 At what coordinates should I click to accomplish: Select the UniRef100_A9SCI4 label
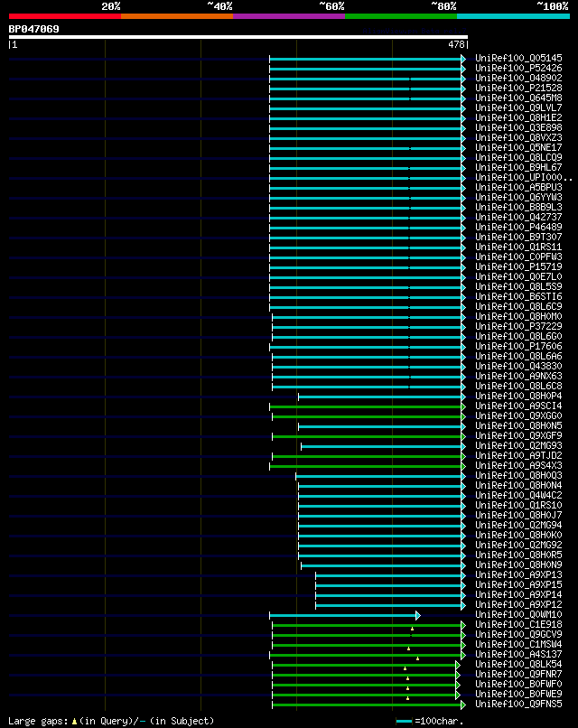(518, 406)
